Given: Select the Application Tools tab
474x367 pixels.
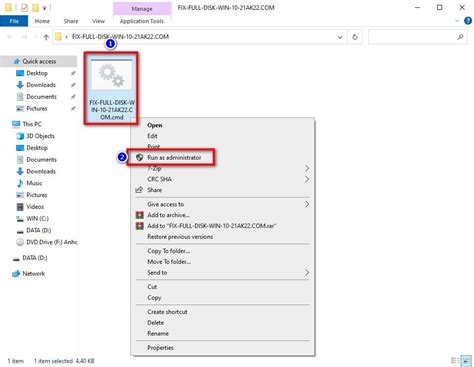Looking at the screenshot, I should tap(142, 21).
